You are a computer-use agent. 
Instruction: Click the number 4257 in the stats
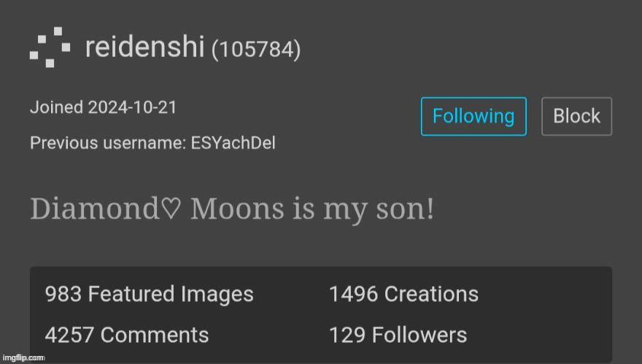pos(69,335)
